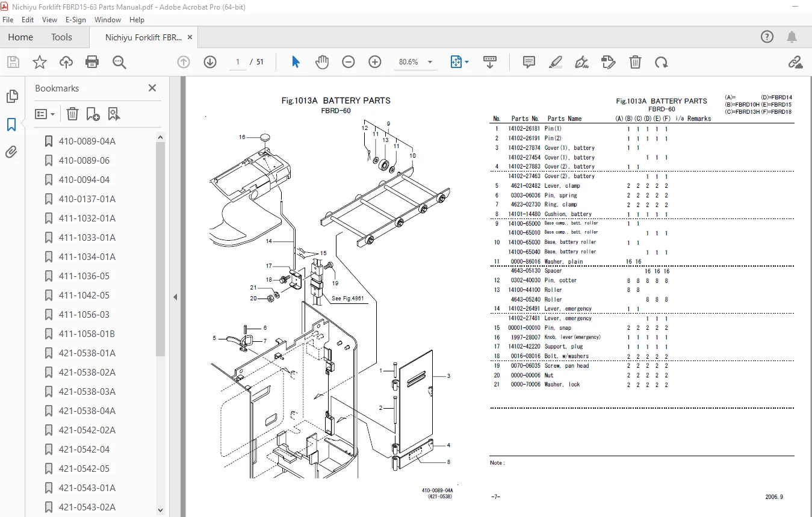Open the Attachments paperclip panel
The height and width of the screenshot is (517, 812).
pos(11,152)
